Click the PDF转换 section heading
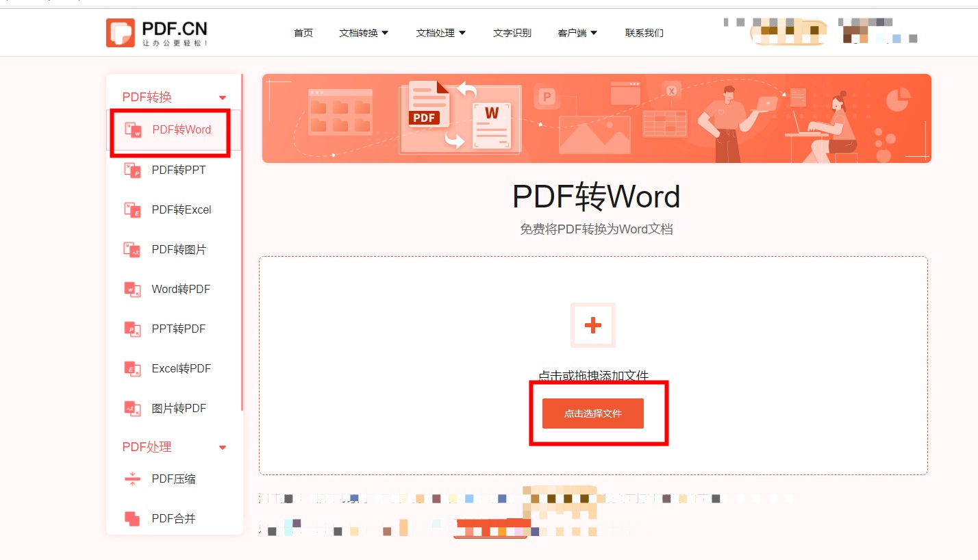978x560 pixels. (x=147, y=97)
